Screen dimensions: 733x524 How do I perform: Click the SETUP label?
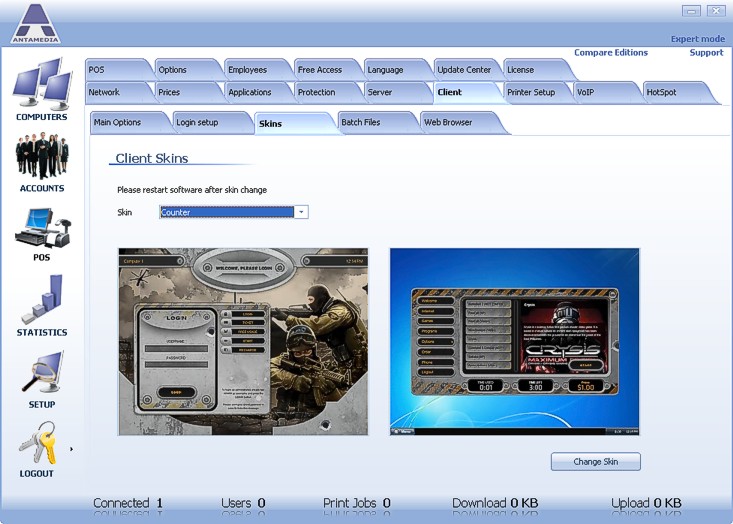42,404
